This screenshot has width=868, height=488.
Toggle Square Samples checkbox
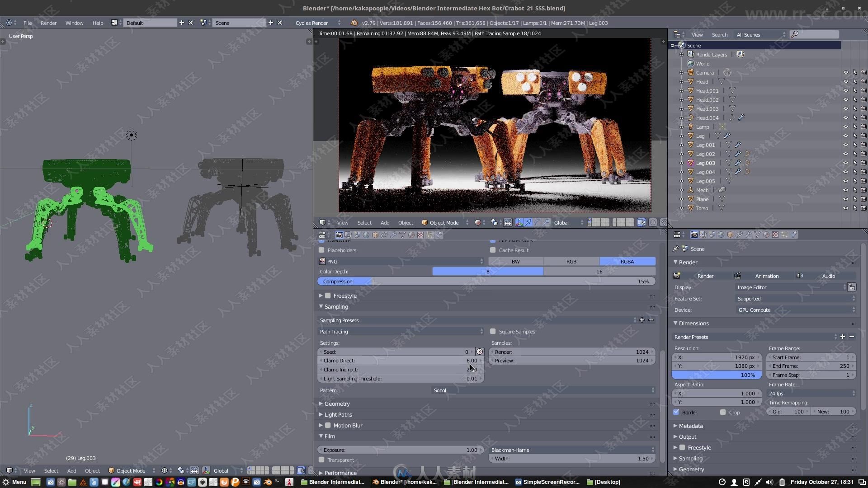[493, 331]
